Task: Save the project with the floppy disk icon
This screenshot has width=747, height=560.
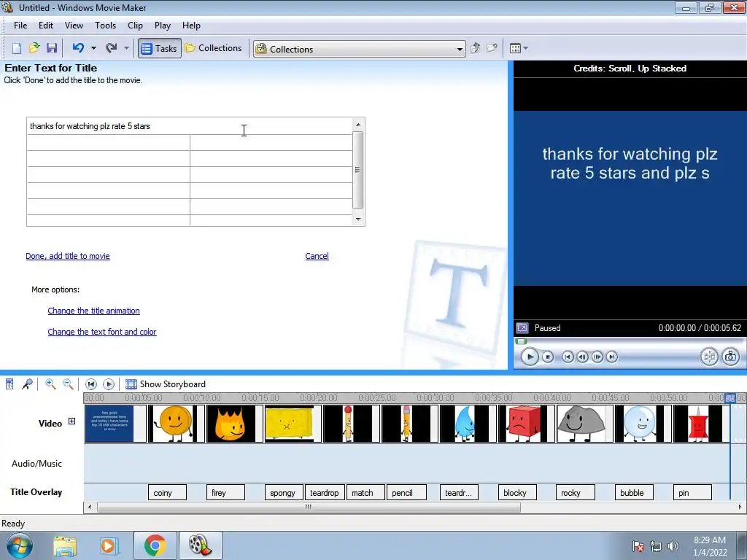Action: [52, 48]
